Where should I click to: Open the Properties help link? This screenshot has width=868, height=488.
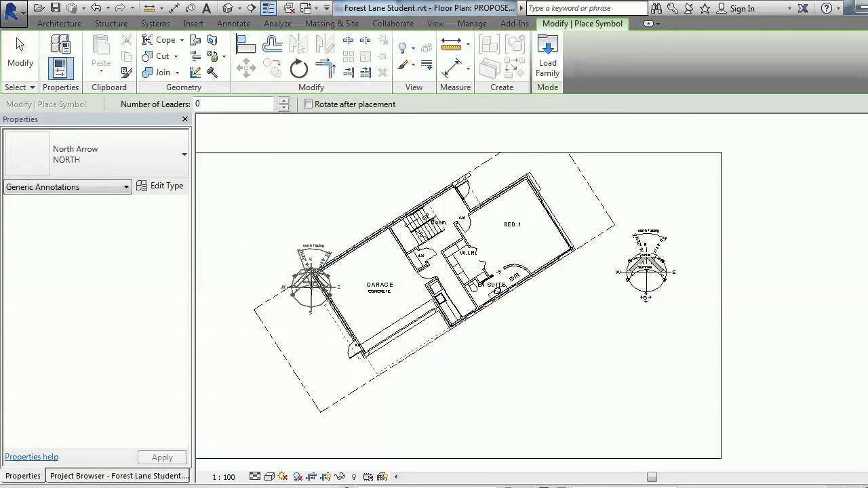click(31, 457)
